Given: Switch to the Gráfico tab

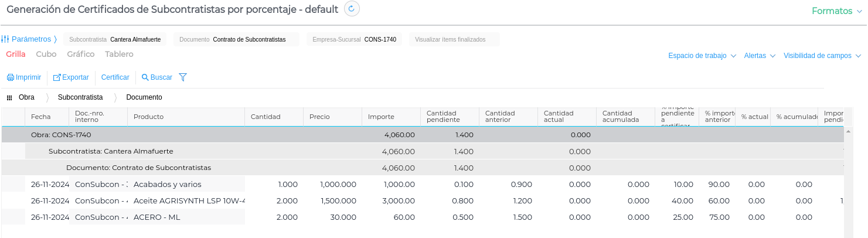Looking at the screenshot, I should coord(81,54).
